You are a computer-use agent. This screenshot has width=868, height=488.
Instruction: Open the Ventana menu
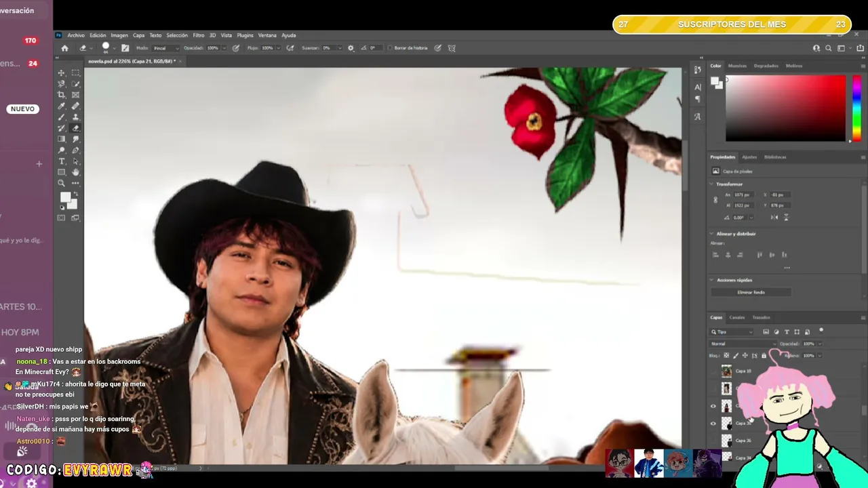point(267,35)
